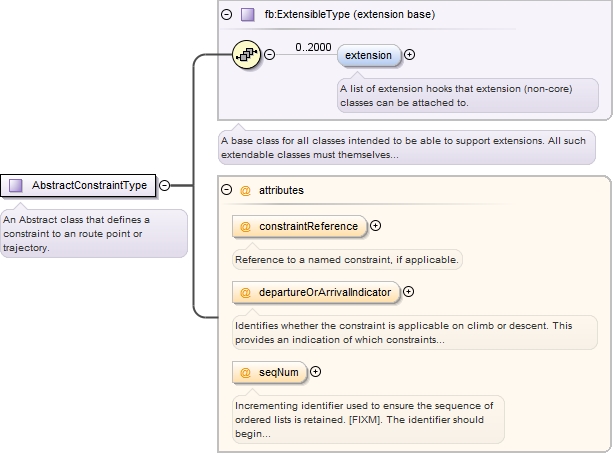Expand the departureOrArrivalIndicator attribute

click(x=408, y=292)
